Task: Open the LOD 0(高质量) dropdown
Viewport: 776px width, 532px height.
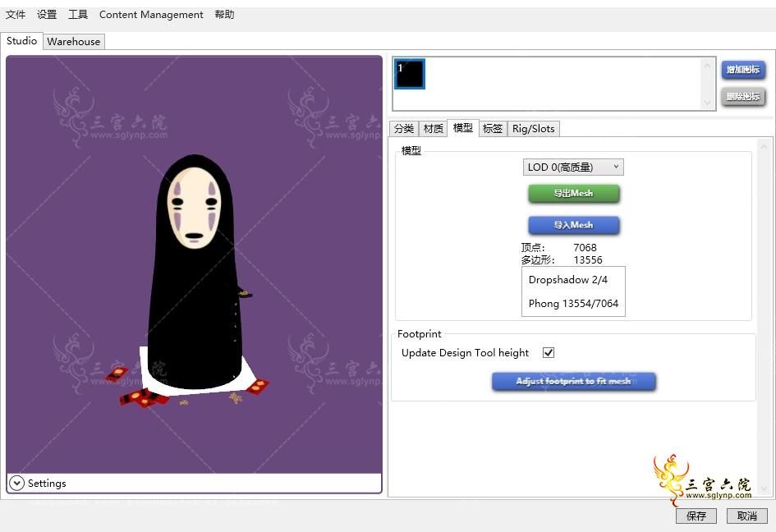Action: [573, 167]
